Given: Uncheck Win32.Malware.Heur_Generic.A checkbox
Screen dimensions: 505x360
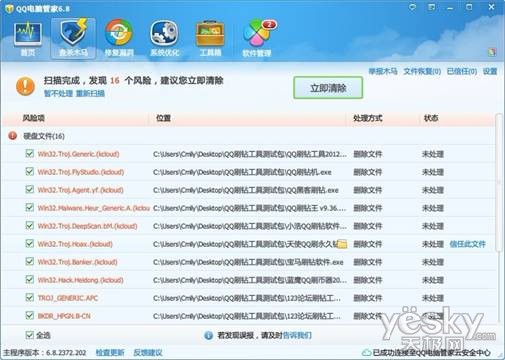Looking at the screenshot, I should coord(30,207).
